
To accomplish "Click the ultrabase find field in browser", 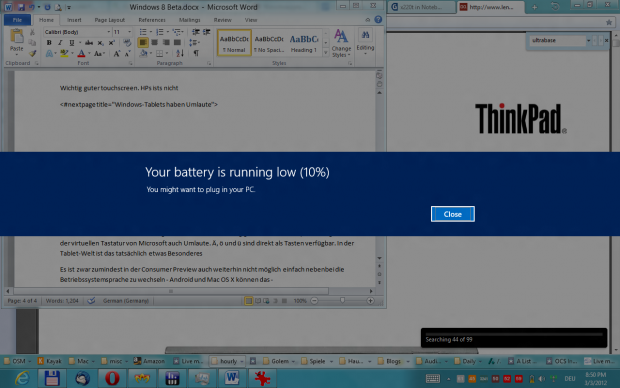I will coord(558,40).
